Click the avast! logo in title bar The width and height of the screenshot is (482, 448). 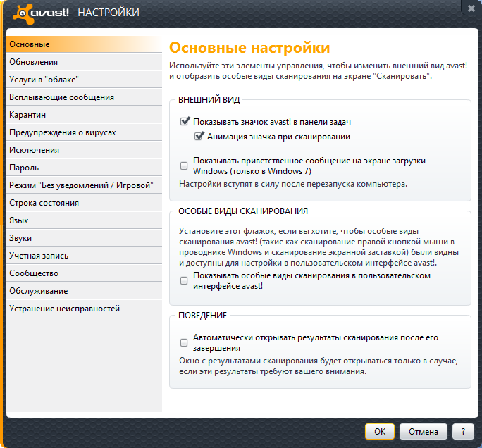click(41, 13)
